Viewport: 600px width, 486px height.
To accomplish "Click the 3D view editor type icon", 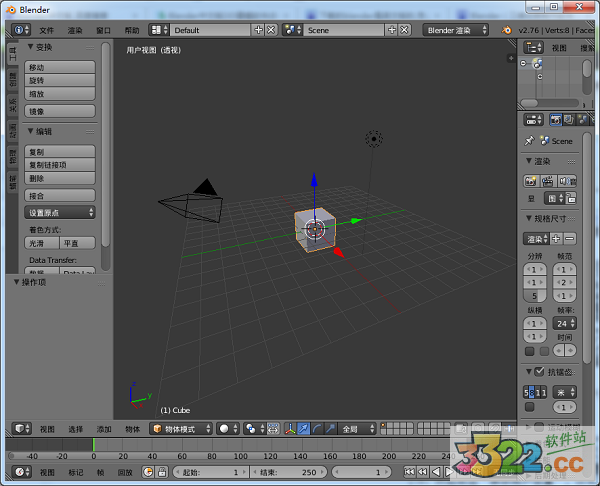I will [18, 428].
